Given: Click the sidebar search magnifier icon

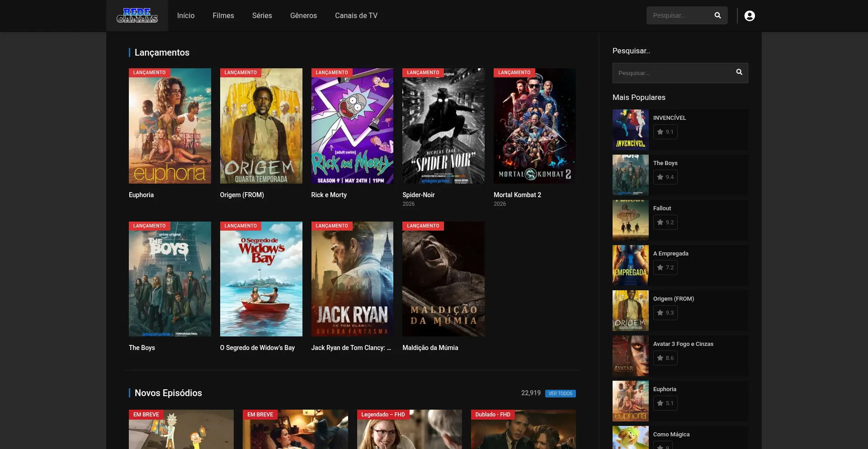Looking at the screenshot, I should coord(739,72).
